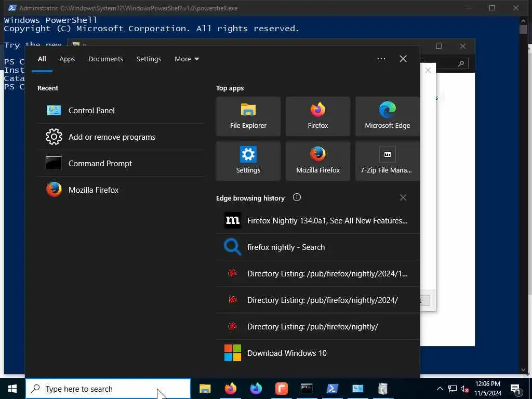Open Directory Listing /pub/firefox/nightly/2024/ entry
Screen dimensions: 532x399
point(318,300)
